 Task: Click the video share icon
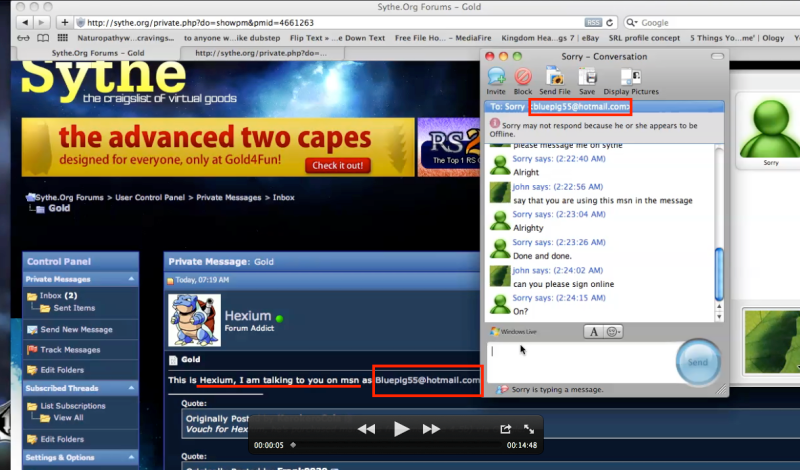click(x=505, y=429)
